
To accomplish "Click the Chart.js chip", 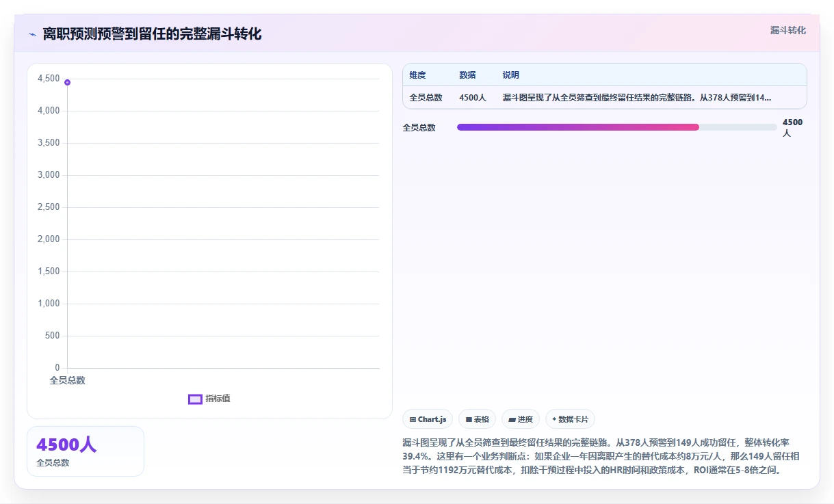I will (428, 419).
